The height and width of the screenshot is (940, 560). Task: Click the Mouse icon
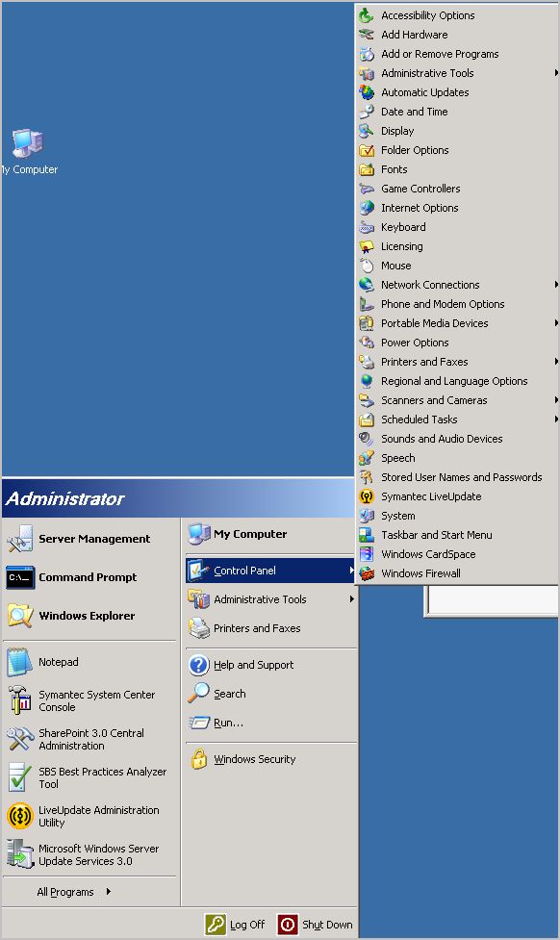(367, 266)
